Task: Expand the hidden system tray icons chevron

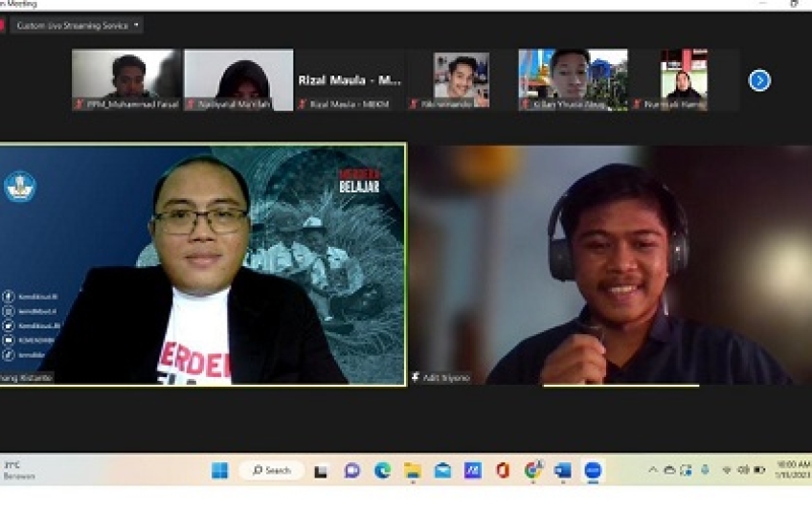Action: (653, 470)
